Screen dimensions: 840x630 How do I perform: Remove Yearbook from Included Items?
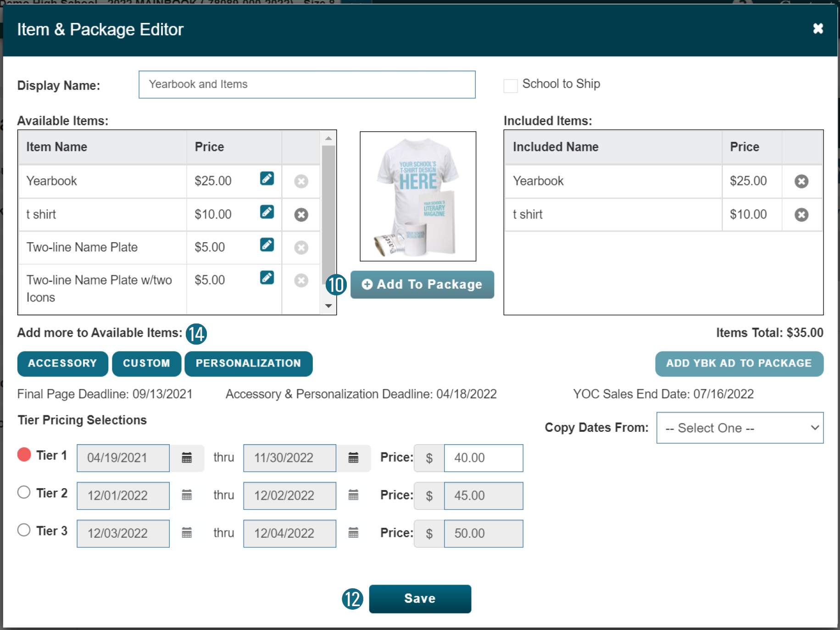point(801,181)
